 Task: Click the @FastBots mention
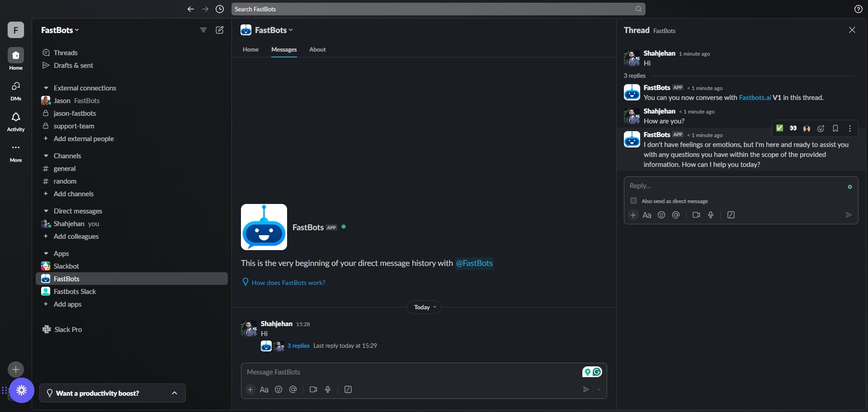click(x=474, y=263)
